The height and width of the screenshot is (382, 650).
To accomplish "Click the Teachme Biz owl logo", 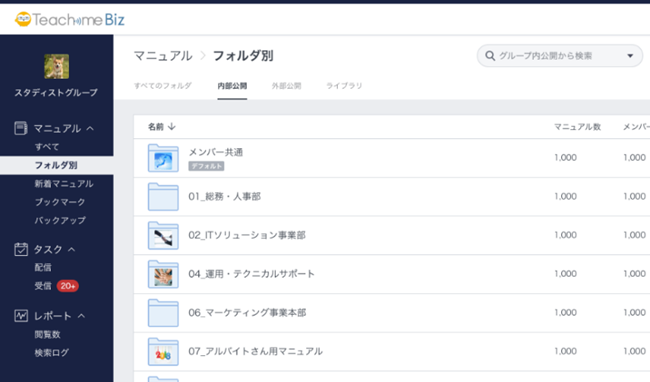I will 23,19.
